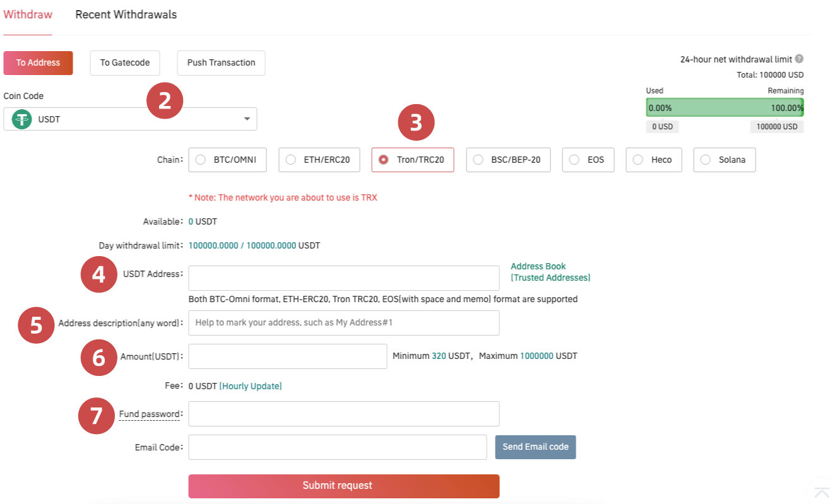Image resolution: width=832 pixels, height=504 pixels.
Task: Choose the Tron/TRC20 chain radio button
Action: point(383,160)
